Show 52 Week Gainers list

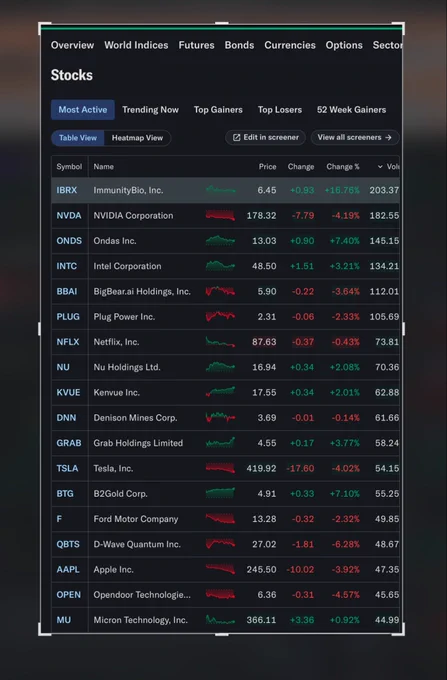click(351, 110)
